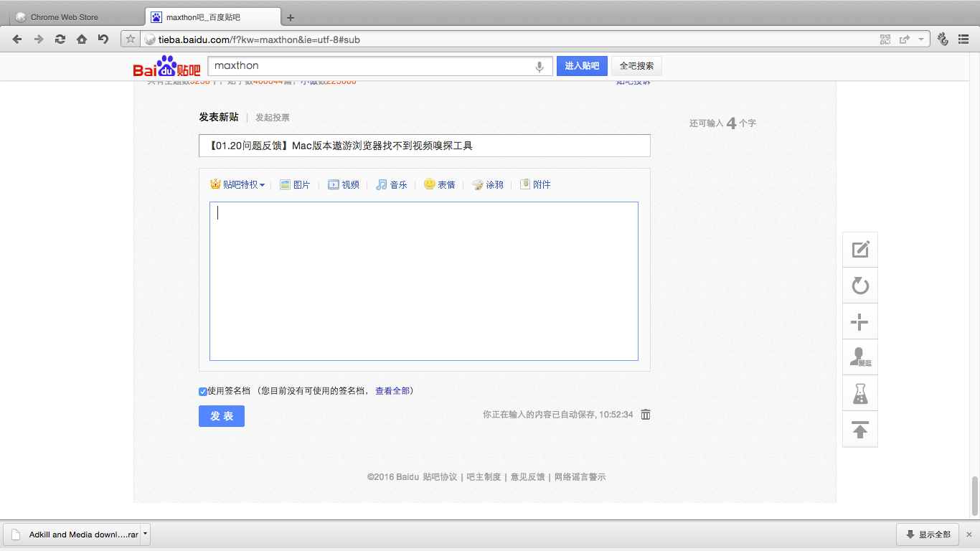
Task: Reload the page with the refresh icon
Action: point(60,39)
